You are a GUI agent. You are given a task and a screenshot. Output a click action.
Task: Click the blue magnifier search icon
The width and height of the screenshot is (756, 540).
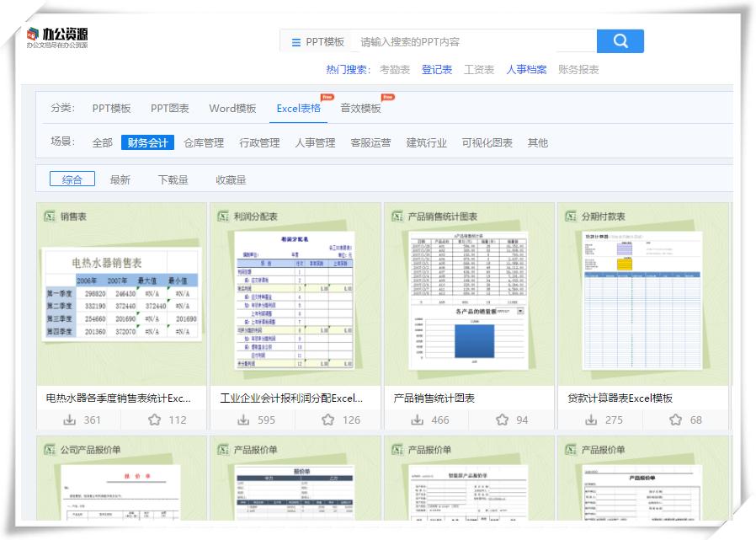pyautogui.click(x=620, y=40)
